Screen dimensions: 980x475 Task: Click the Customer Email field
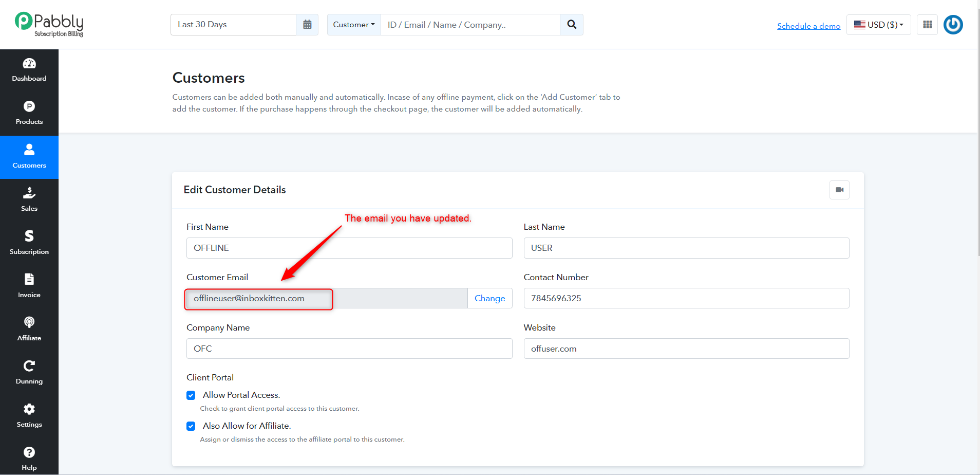(327, 298)
